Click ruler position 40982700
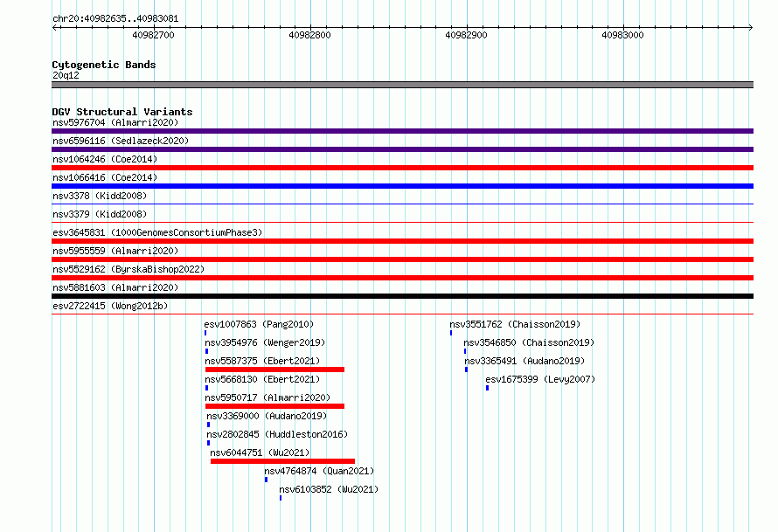Image resolution: width=778 pixels, height=532 pixels. pos(153,35)
